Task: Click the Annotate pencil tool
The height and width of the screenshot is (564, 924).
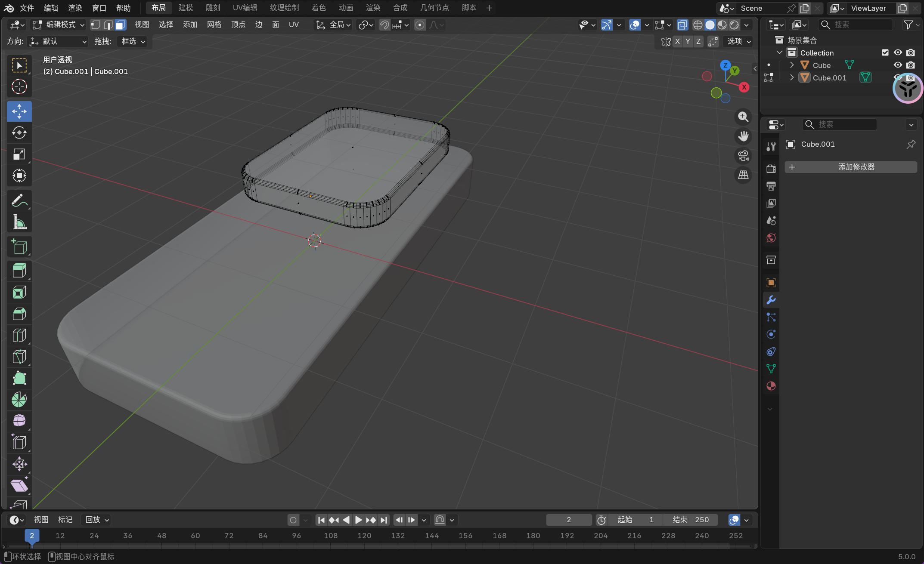Action: 19,201
